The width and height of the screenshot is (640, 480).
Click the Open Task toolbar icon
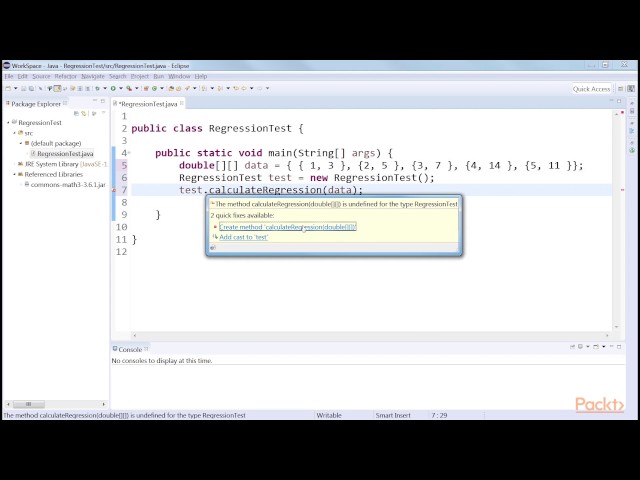coord(179,88)
